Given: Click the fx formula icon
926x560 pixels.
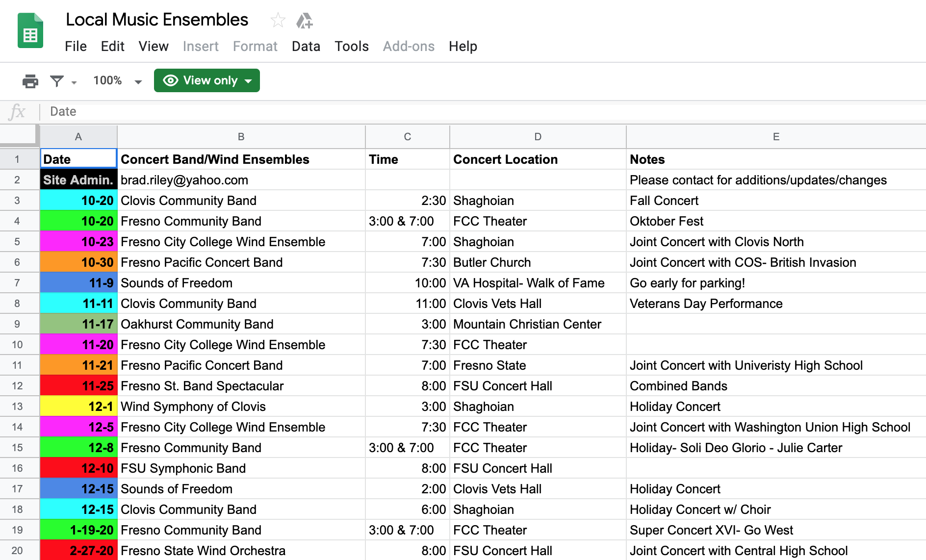Looking at the screenshot, I should (17, 112).
